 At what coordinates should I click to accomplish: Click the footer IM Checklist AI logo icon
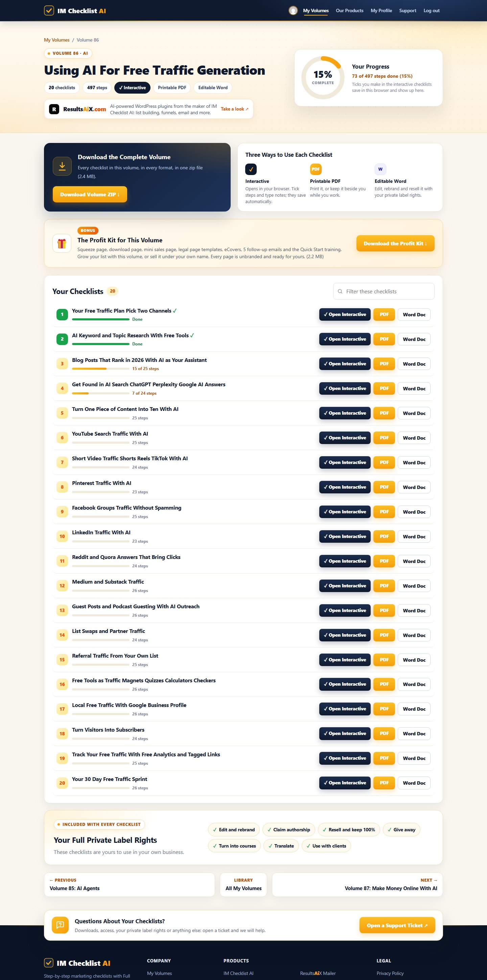[x=49, y=963]
